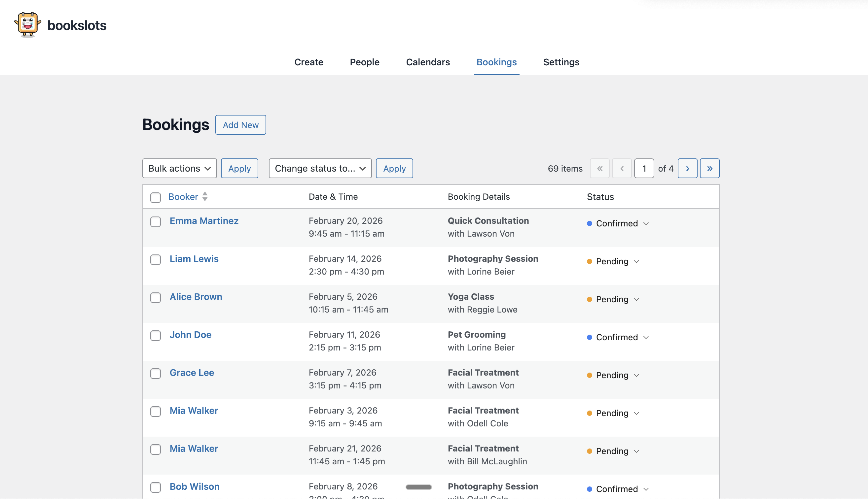This screenshot has width=868, height=499.
Task: Switch to the Calendars tab
Action: (428, 62)
